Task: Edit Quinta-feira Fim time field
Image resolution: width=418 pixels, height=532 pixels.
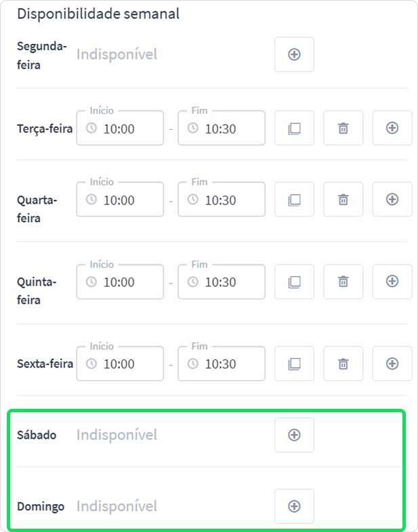Action: (x=222, y=282)
